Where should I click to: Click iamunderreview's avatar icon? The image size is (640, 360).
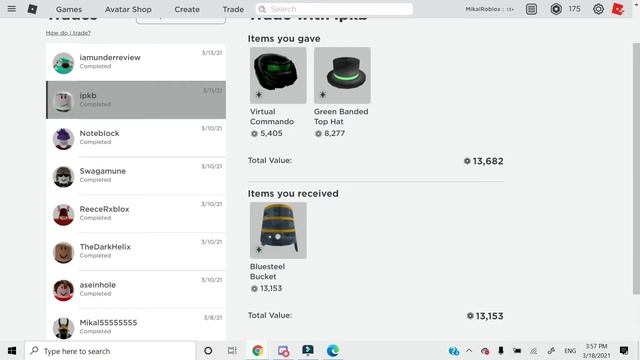pos(63,63)
